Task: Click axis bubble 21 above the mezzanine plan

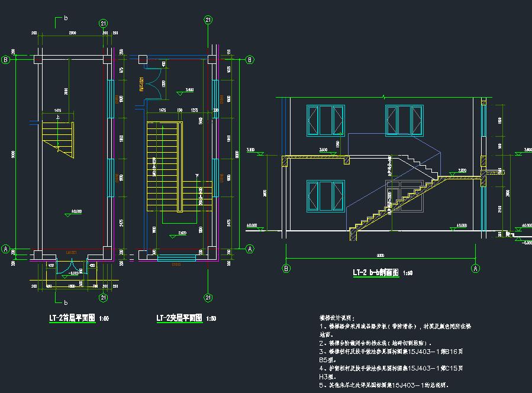Action: pyautogui.click(x=208, y=20)
